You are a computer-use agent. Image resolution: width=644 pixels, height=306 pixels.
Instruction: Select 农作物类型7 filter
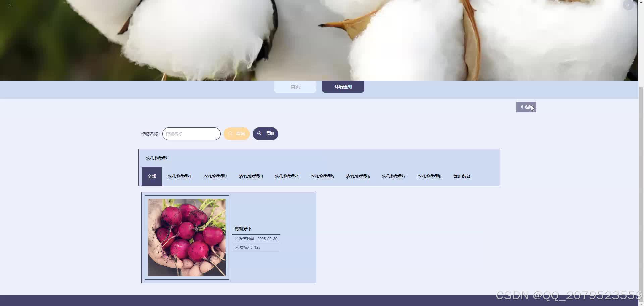pyautogui.click(x=394, y=176)
